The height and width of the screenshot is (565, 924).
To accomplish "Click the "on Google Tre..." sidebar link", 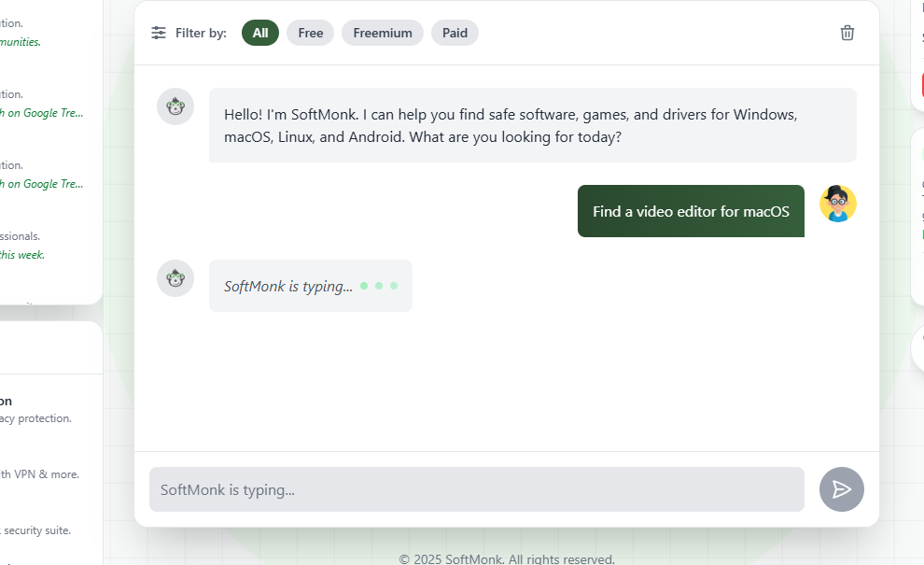I will coord(41,112).
